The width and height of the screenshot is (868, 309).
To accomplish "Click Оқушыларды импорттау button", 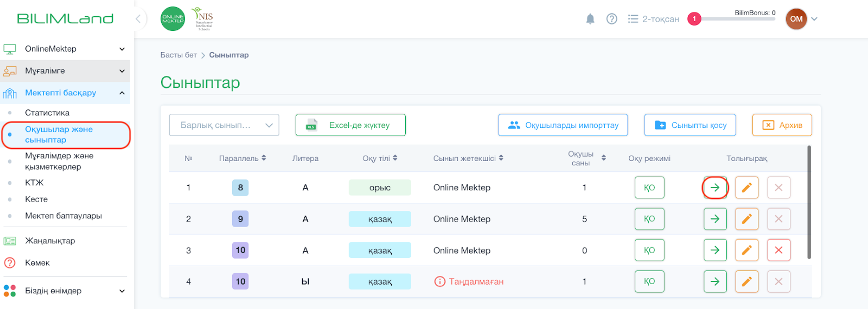I will 563,125.
